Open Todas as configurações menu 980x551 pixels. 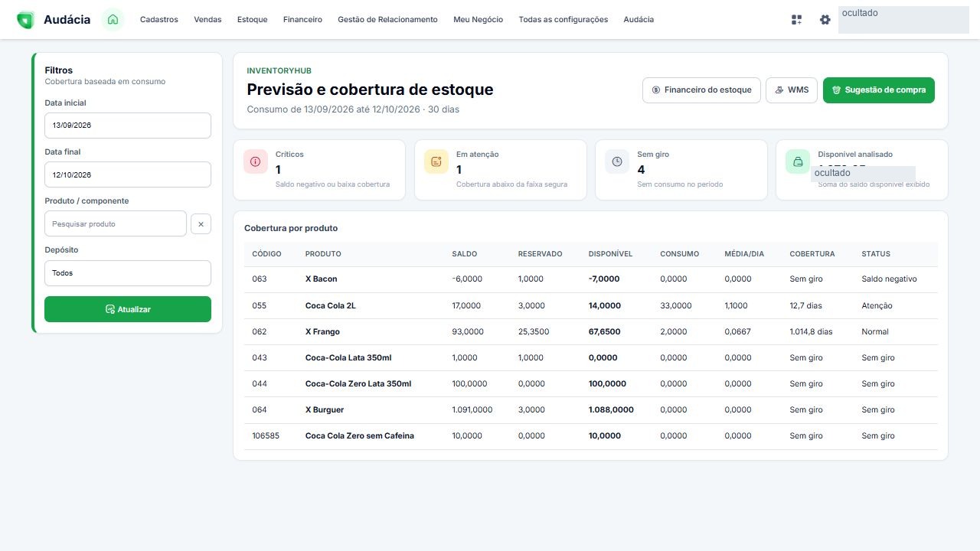click(x=563, y=20)
